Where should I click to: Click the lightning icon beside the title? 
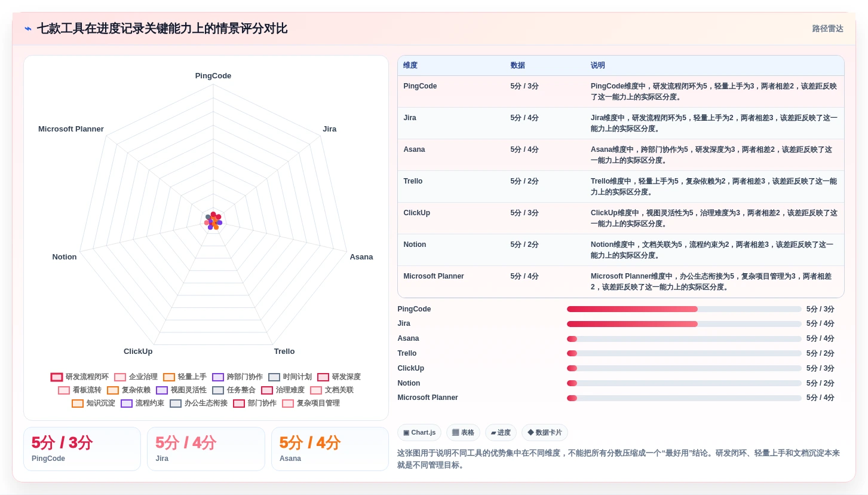[x=28, y=29]
